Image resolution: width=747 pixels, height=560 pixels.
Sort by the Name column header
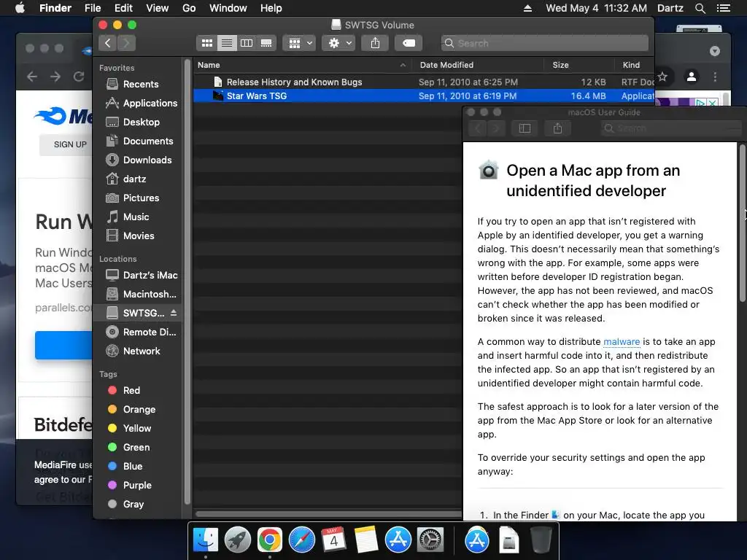pyautogui.click(x=303, y=65)
